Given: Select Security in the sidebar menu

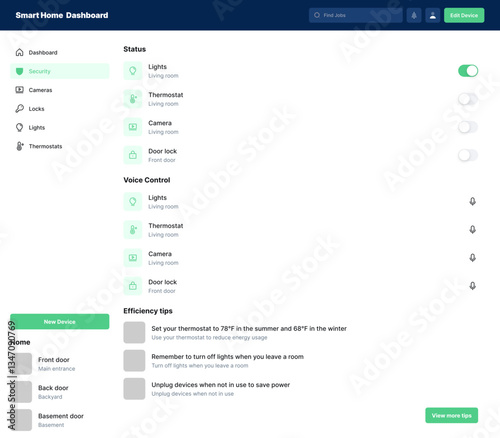Looking at the screenshot, I should point(60,71).
